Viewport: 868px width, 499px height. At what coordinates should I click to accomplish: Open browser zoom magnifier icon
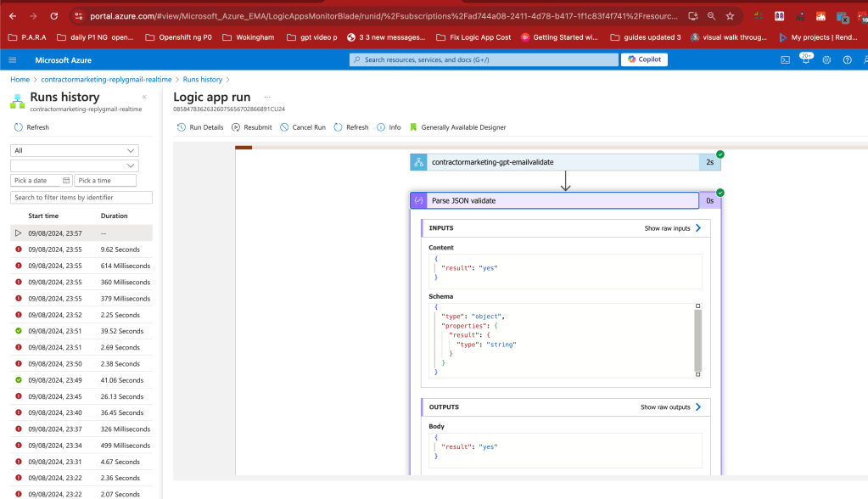click(711, 16)
